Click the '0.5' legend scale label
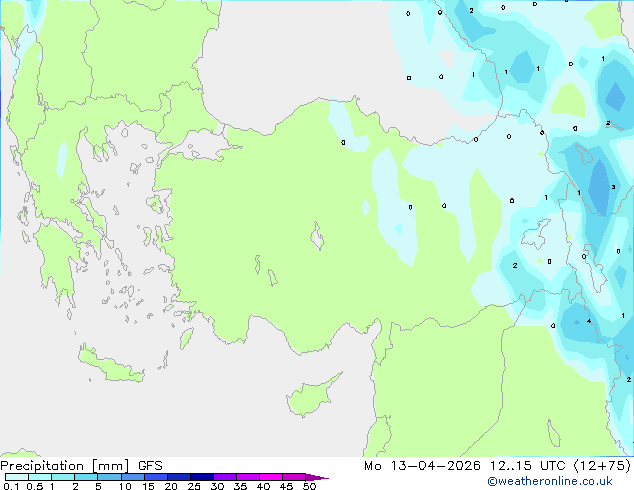The width and height of the screenshot is (634, 490). pos(35,486)
